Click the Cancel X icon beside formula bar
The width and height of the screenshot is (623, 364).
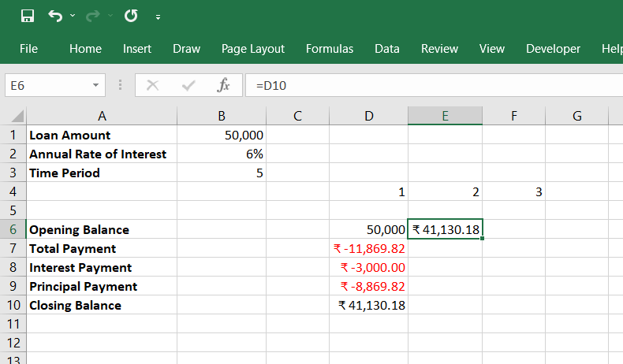[x=153, y=85]
